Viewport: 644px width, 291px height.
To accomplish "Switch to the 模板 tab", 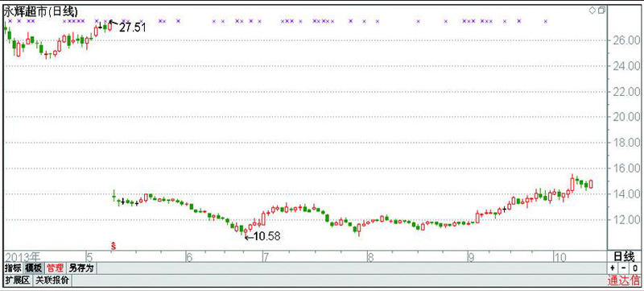I will click(x=34, y=268).
